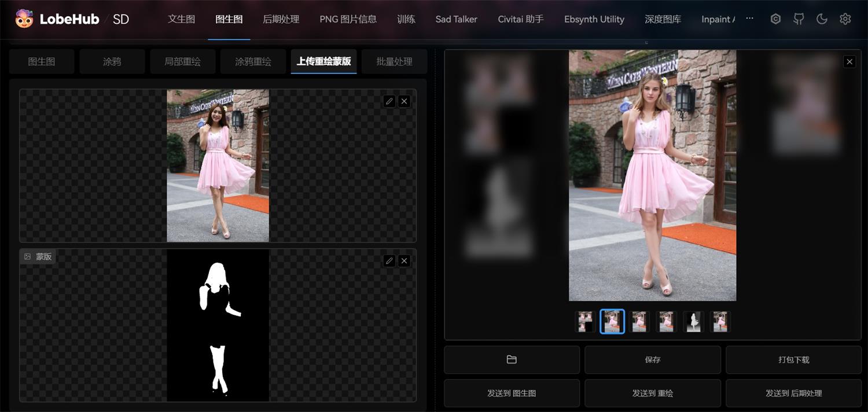Open the settings gear icon
868x412 pixels.
tap(845, 19)
